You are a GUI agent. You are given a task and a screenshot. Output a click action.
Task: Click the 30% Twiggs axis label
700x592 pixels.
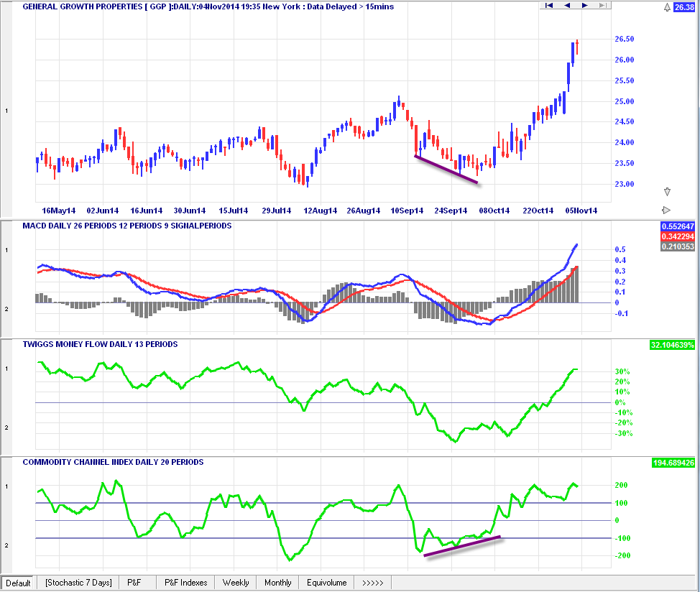pos(622,371)
